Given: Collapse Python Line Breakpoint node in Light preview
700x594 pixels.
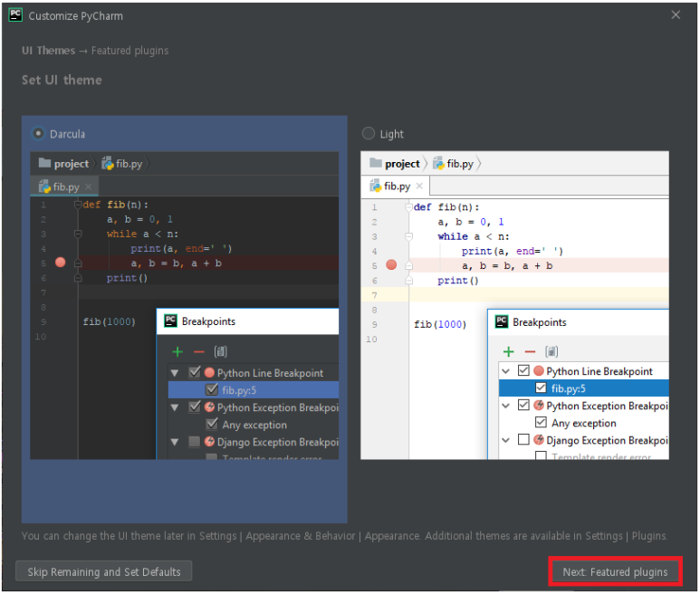Looking at the screenshot, I should tap(505, 371).
